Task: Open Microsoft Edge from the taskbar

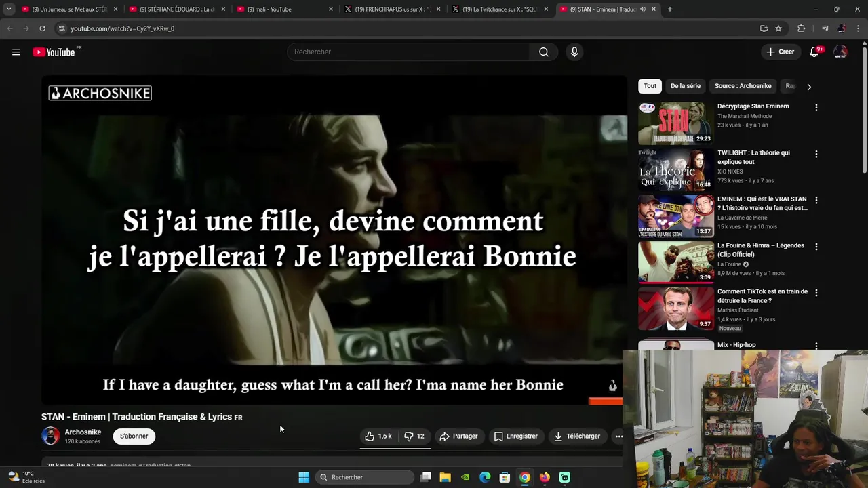Action: 485,477
